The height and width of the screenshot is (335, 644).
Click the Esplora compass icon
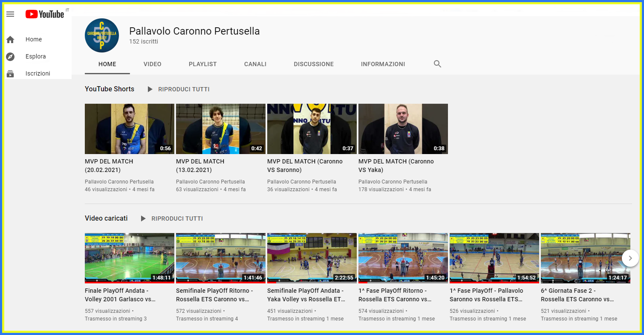[x=10, y=57]
